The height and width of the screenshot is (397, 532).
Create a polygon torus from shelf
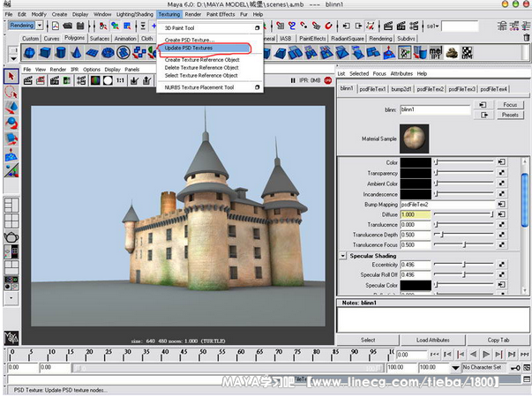point(108,53)
